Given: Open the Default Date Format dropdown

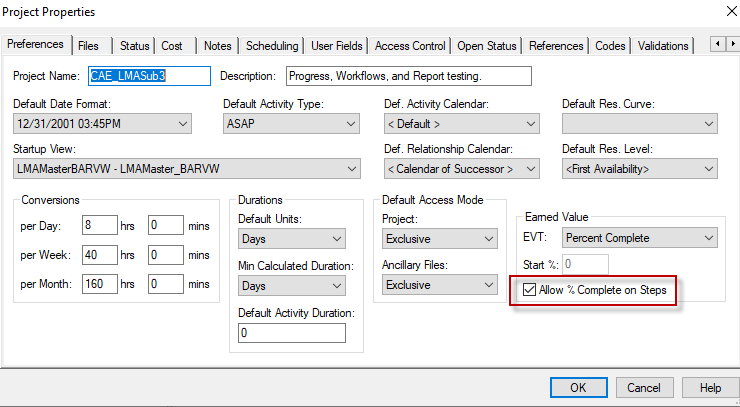Looking at the screenshot, I should point(102,124).
